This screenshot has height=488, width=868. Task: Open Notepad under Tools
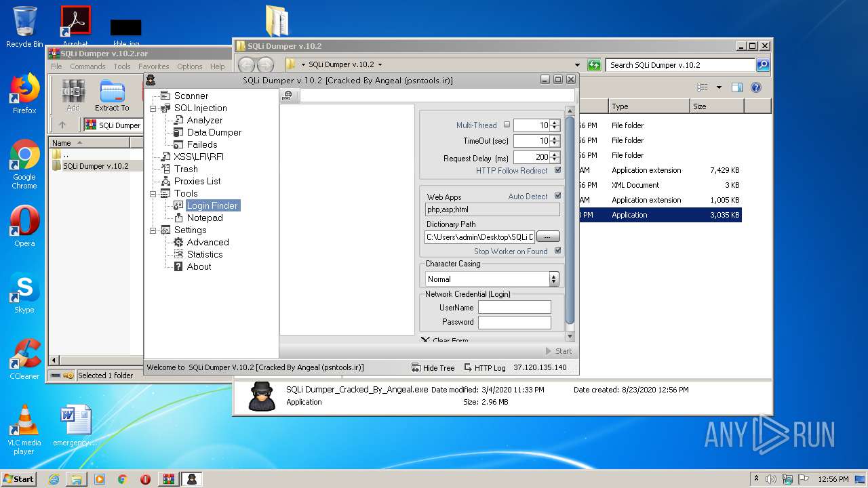(x=204, y=218)
